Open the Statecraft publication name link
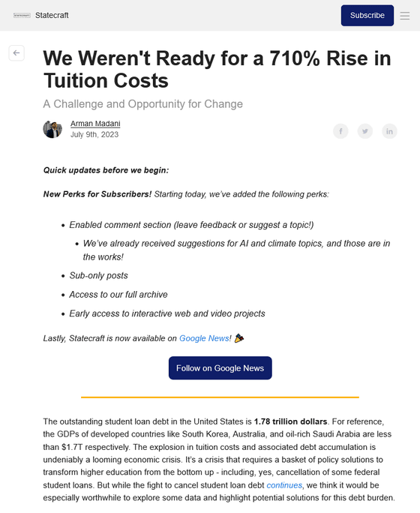Viewport: 420px width, 513px height. click(52, 16)
